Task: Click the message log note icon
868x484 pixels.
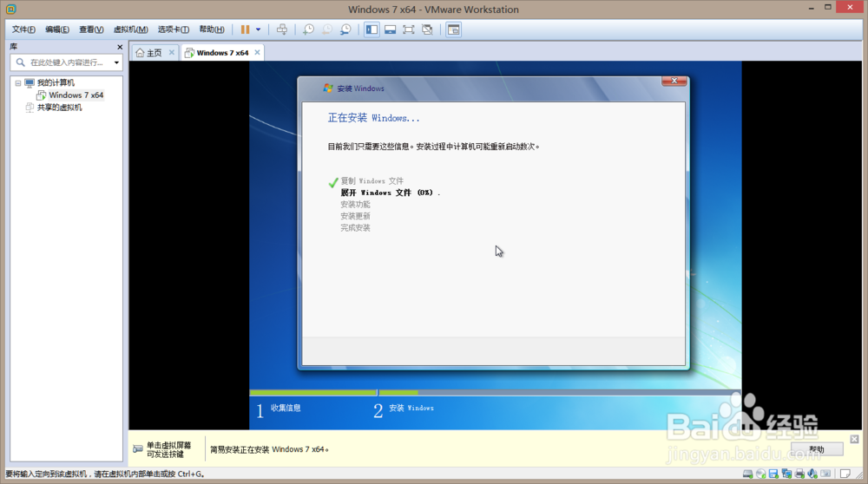Action: click(x=845, y=474)
